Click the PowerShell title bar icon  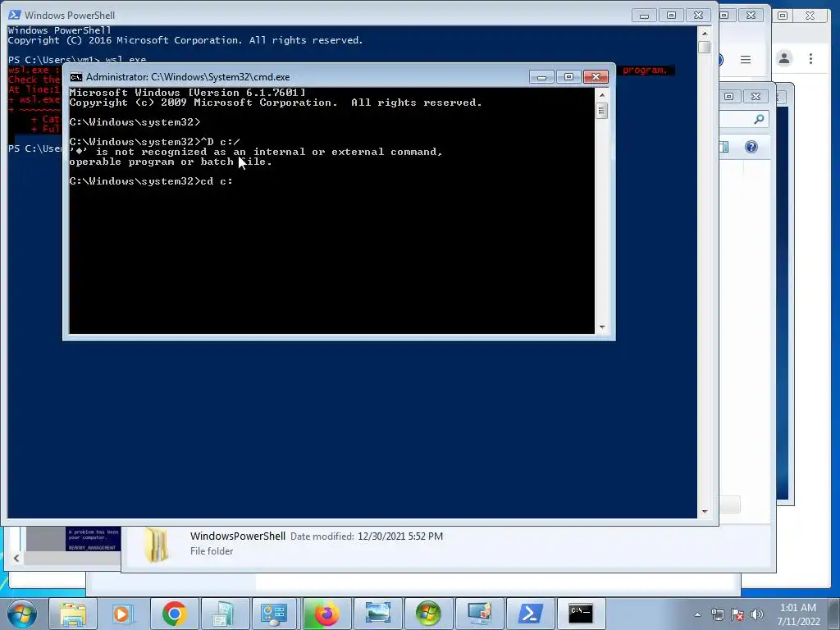tap(15, 15)
